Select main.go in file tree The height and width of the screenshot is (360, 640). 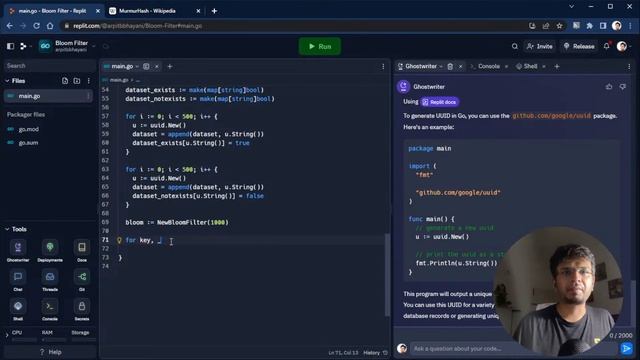click(48, 96)
